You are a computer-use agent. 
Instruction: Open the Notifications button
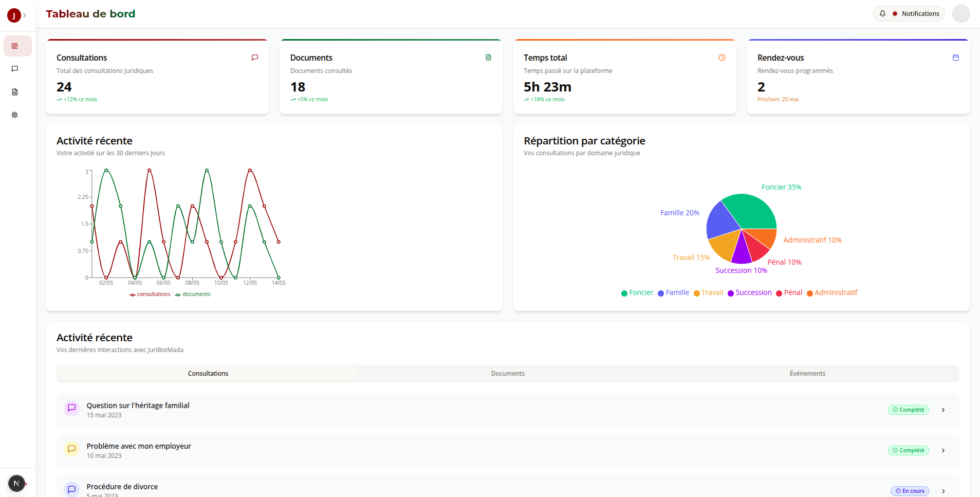coord(909,14)
